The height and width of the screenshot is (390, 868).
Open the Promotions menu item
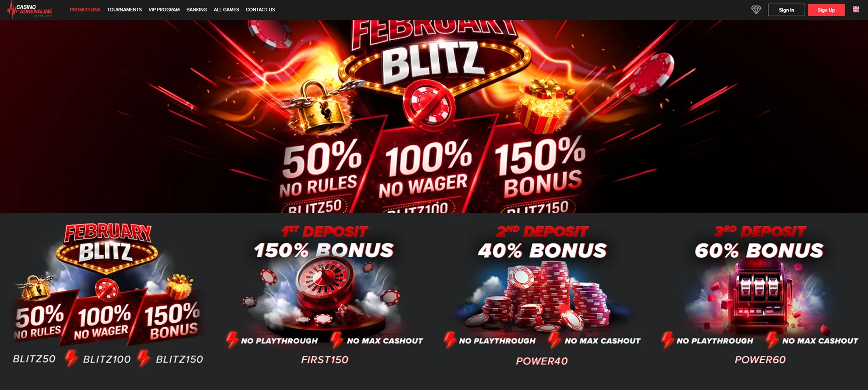tap(85, 10)
